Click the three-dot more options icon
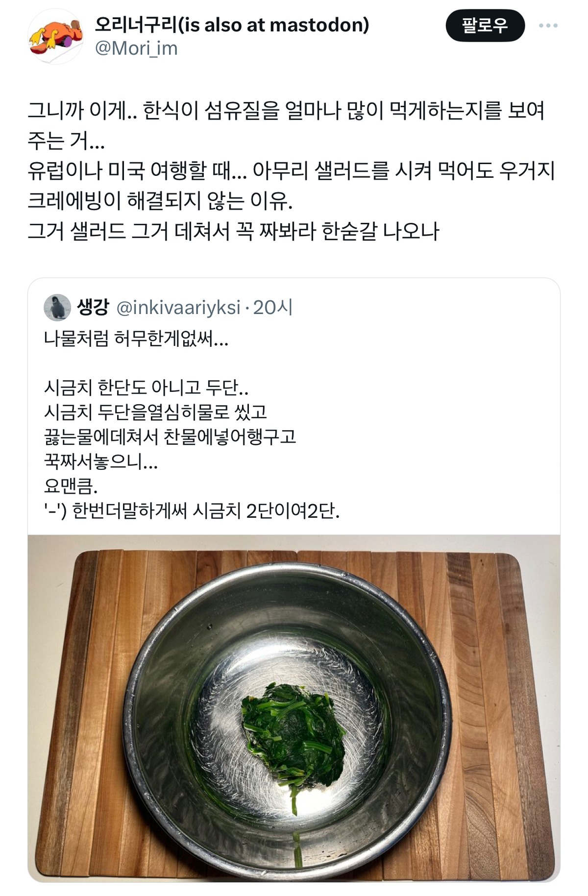This screenshot has height=896, width=588. [x=548, y=25]
